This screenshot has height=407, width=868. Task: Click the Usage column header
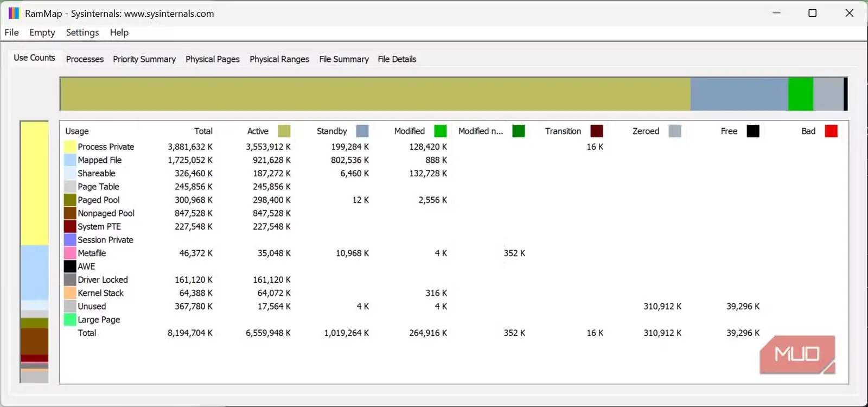click(77, 131)
